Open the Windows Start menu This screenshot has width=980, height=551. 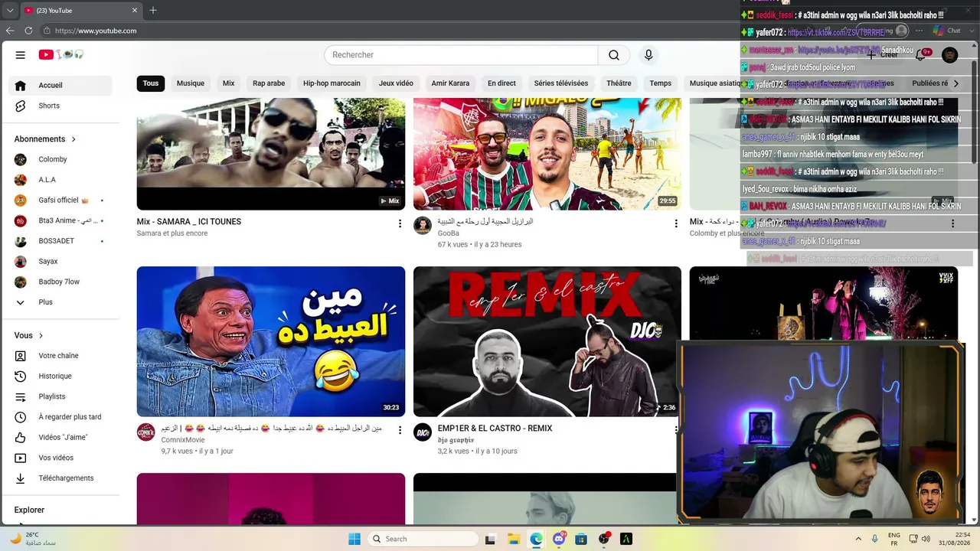(354, 539)
